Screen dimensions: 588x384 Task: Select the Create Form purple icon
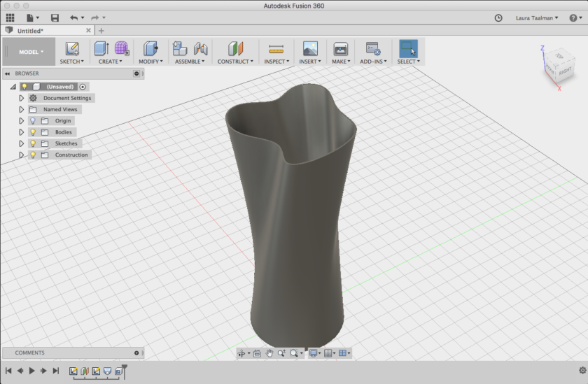pyautogui.click(x=122, y=49)
